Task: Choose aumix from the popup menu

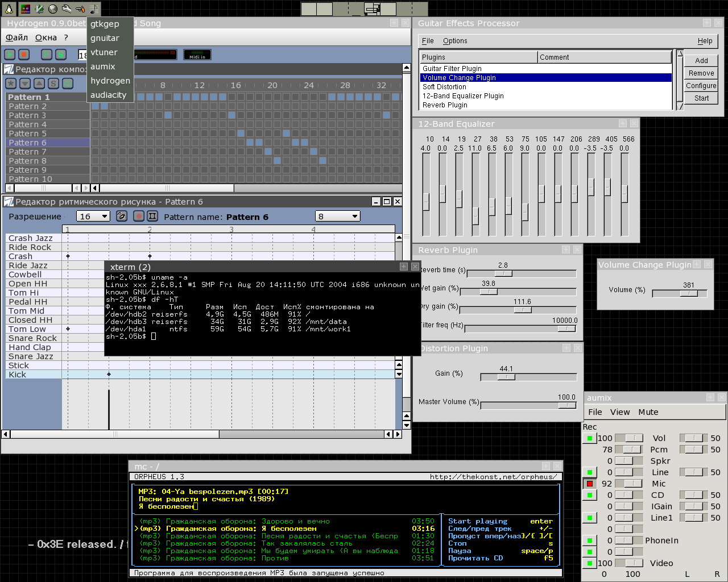Action: point(110,66)
